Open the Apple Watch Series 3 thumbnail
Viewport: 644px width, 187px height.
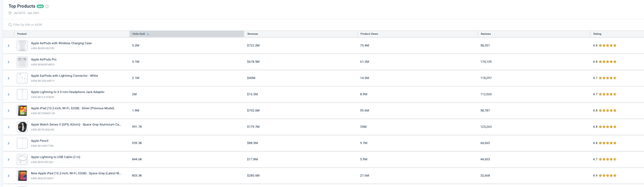(22, 127)
